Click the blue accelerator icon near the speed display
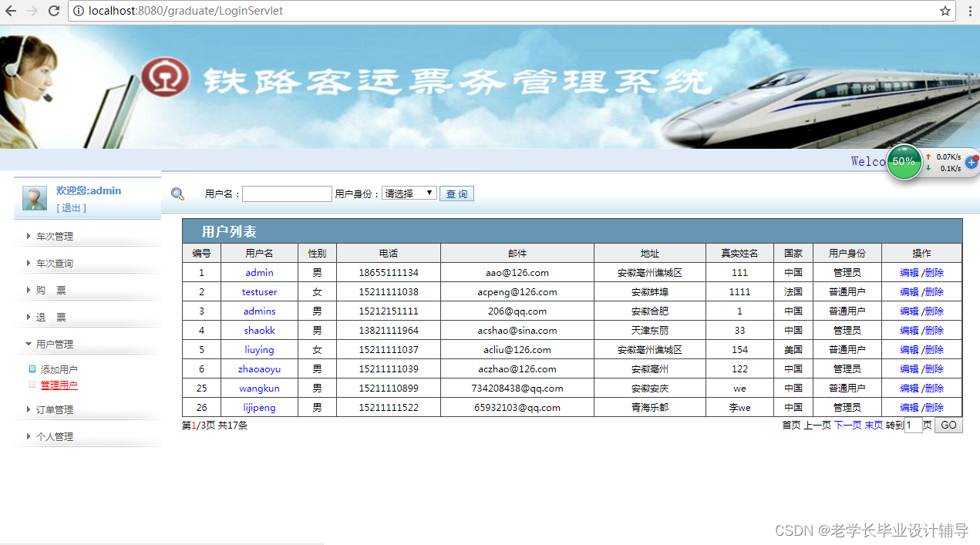980x545 pixels. click(x=971, y=162)
